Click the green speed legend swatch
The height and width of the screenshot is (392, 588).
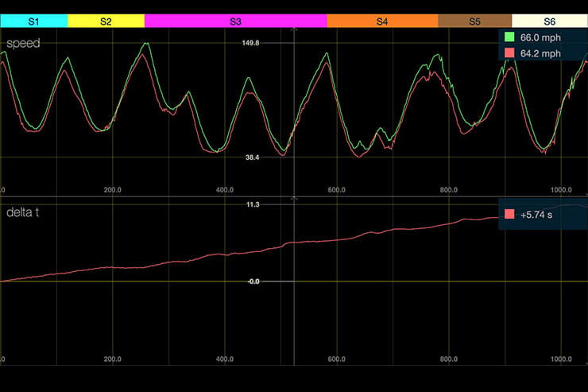click(x=510, y=37)
